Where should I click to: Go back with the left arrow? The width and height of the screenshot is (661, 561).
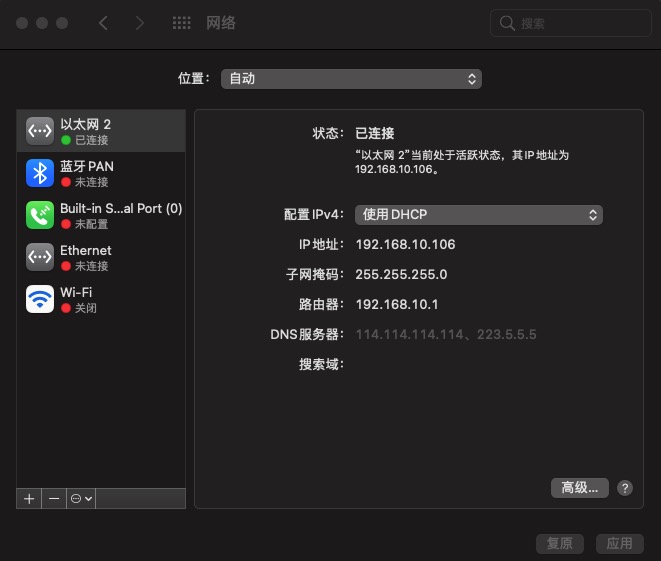[103, 23]
